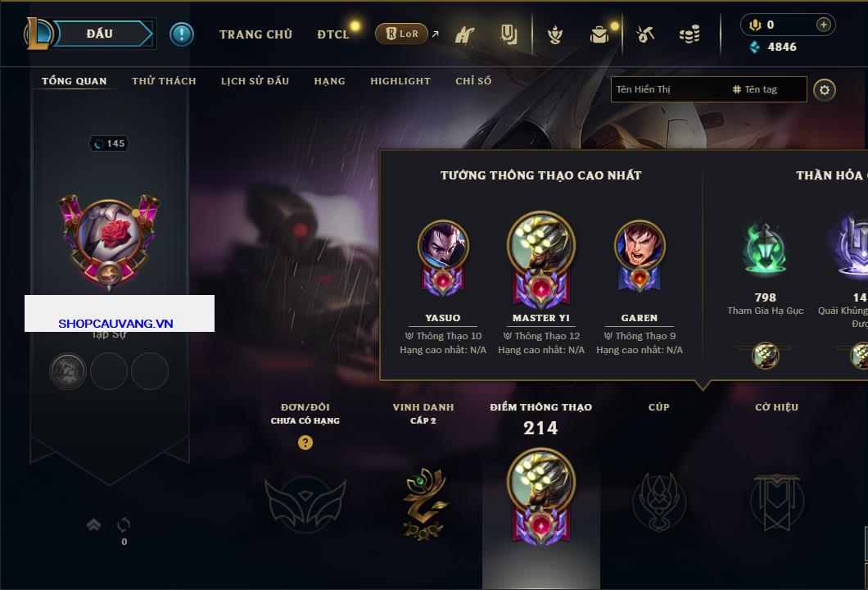Launch LoR external link
This screenshot has height=590, width=868.
pyautogui.click(x=402, y=34)
